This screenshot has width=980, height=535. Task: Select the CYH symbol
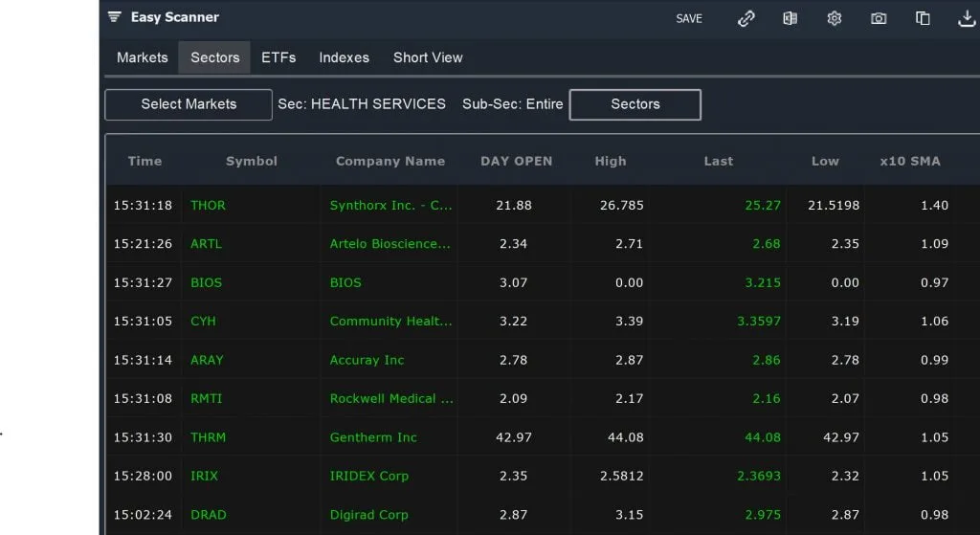tap(203, 322)
